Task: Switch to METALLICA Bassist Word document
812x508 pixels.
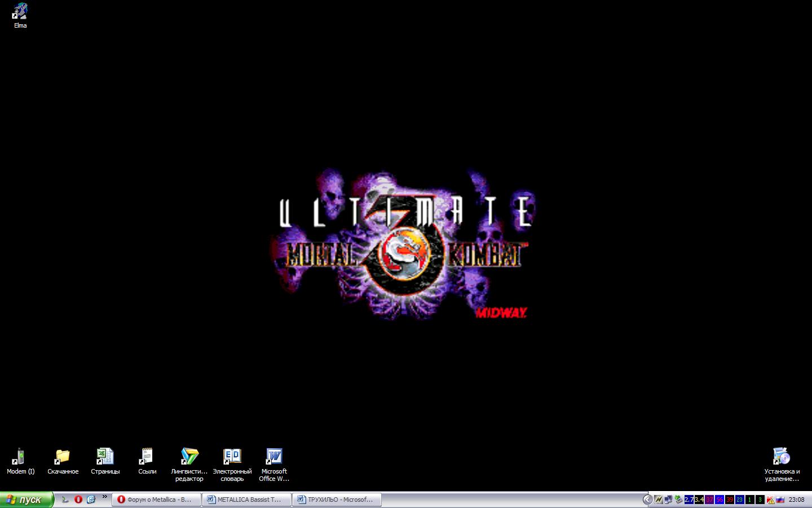Action: tap(246, 500)
